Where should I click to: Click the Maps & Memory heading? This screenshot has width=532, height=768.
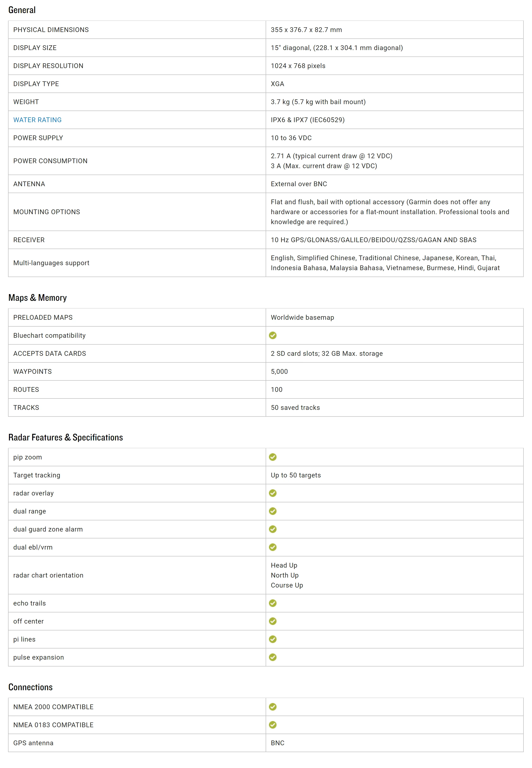click(37, 298)
